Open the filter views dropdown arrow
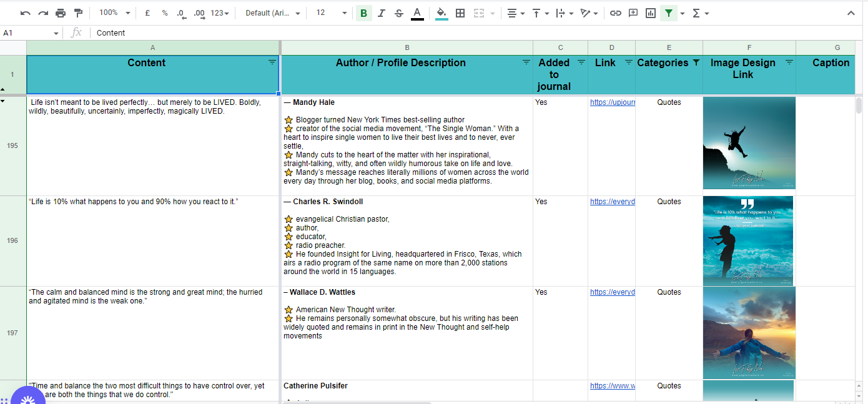The width and height of the screenshot is (868, 404). coord(683,13)
